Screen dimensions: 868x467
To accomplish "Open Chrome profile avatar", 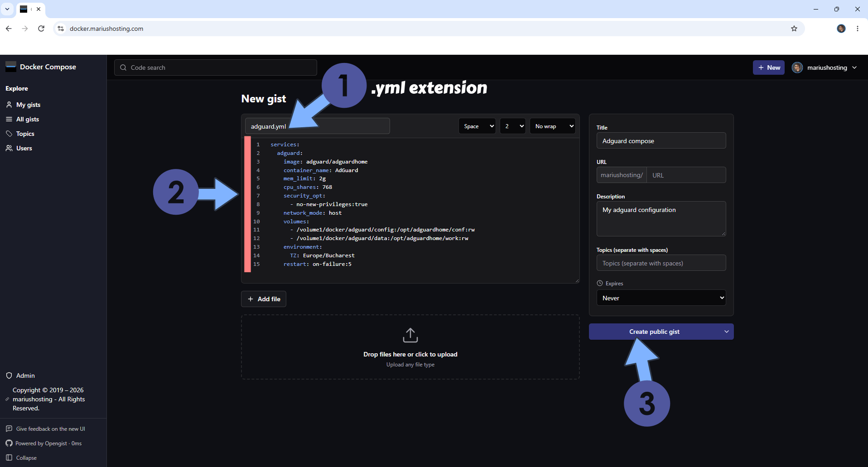I will pyautogui.click(x=841, y=29).
